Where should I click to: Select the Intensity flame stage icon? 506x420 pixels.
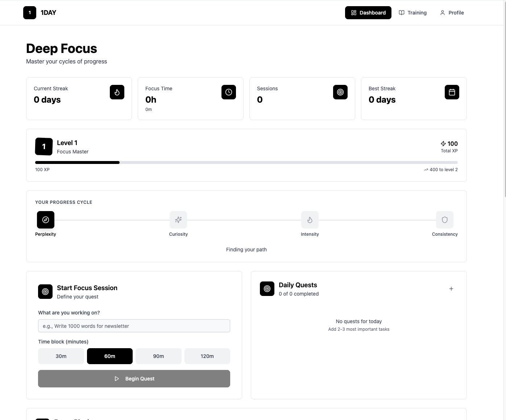(x=310, y=220)
